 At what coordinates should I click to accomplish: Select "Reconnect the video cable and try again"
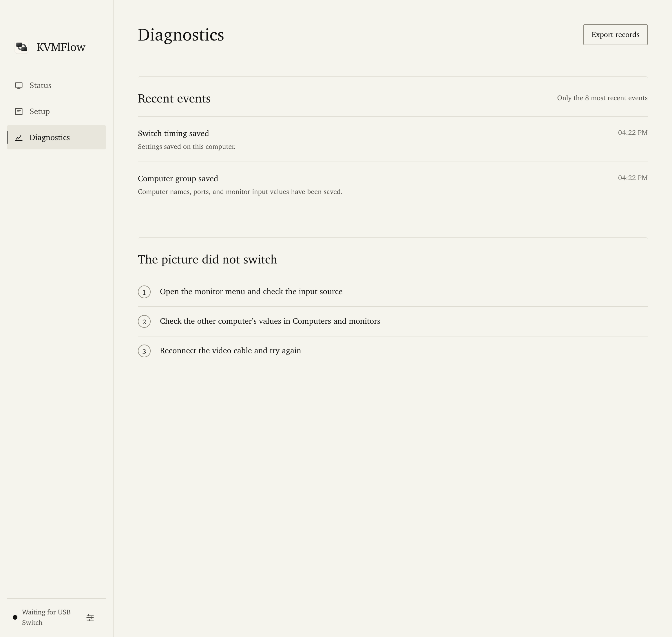230,351
